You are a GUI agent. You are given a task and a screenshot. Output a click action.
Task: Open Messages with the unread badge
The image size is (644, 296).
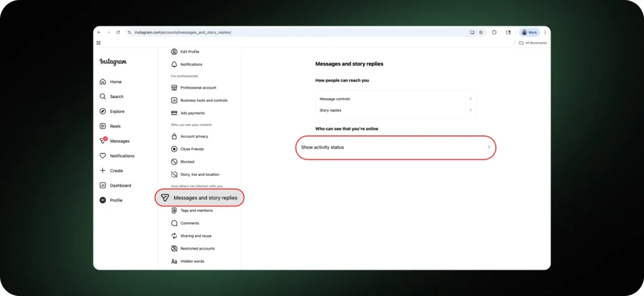(103, 141)
